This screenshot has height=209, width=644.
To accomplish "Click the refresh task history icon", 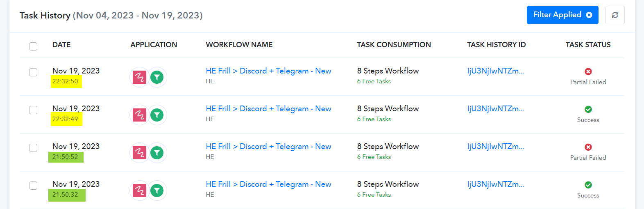I will (615, 15).
